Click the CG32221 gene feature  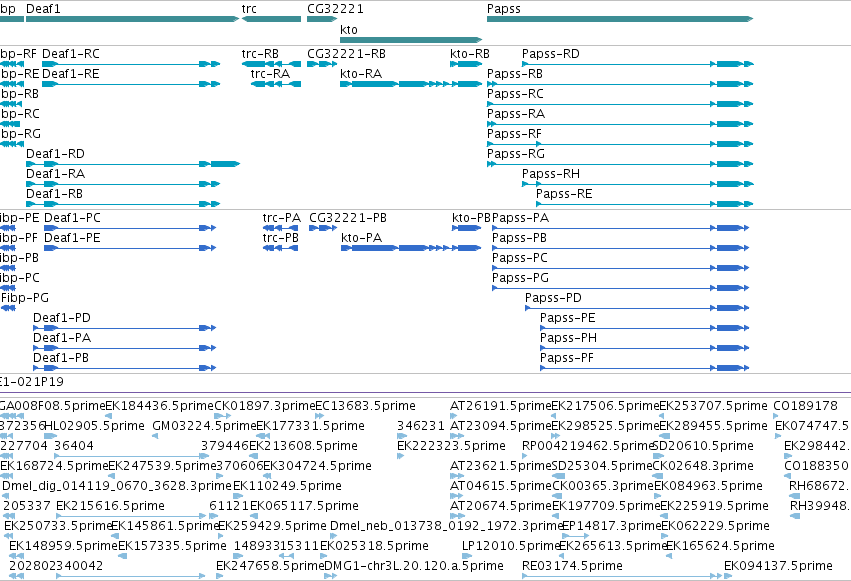click(x=322, y=19)
